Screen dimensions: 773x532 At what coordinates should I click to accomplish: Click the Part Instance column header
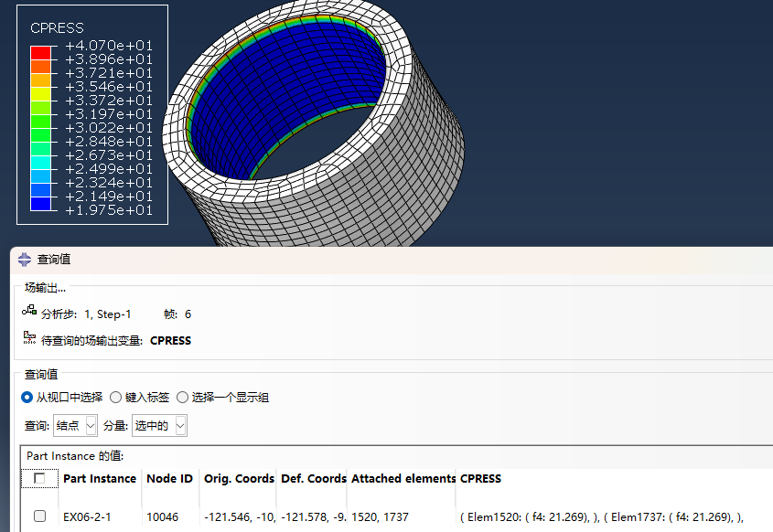click(99, 478)
